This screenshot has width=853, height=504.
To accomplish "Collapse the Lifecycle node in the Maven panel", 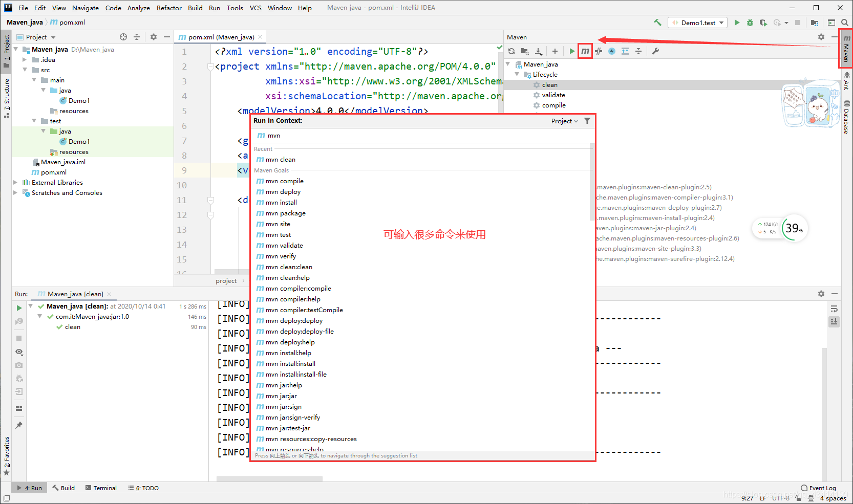I will point(517,75).
